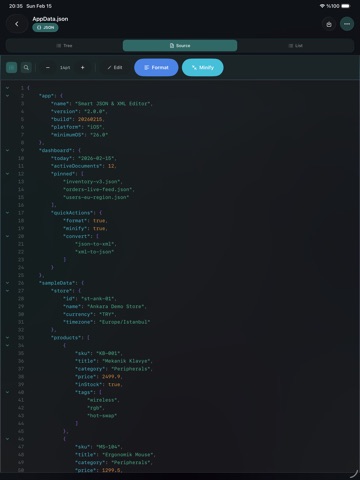The image size is (360, 480).
Task: Collapse the "store" object fold arrow
Action: coord(7,291)
